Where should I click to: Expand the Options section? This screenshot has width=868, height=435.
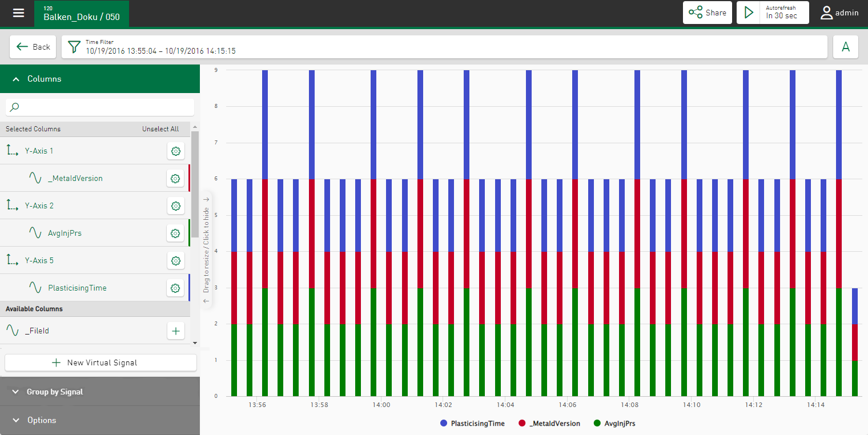100,420
